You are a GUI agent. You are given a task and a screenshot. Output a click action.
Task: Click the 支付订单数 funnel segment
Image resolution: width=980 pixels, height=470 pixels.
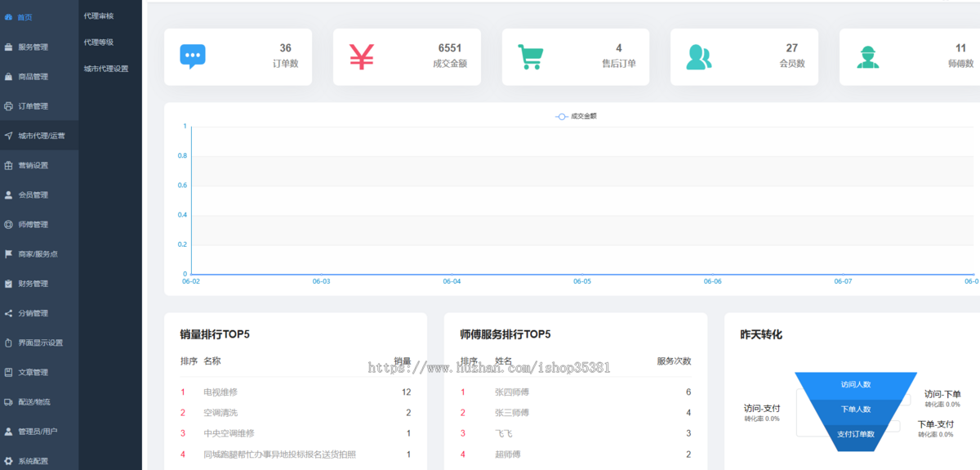(x=856, y=434)
